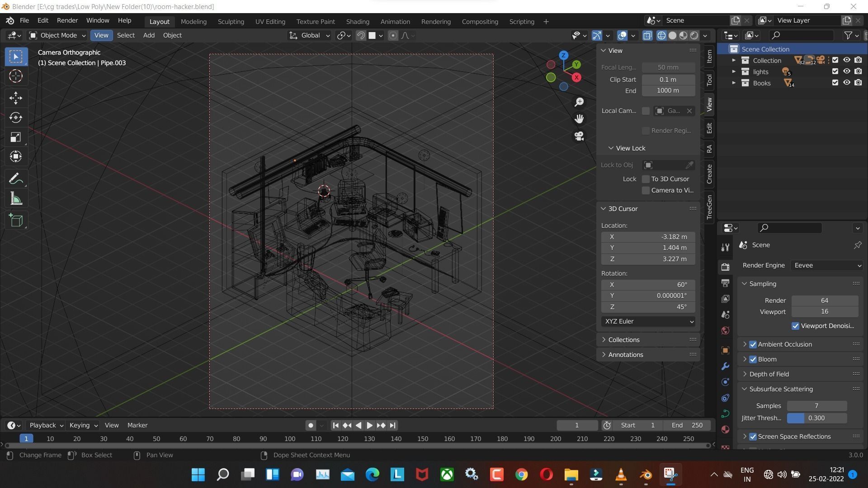
Task: Toggle X-ray display button
Action: pos(647,36)
